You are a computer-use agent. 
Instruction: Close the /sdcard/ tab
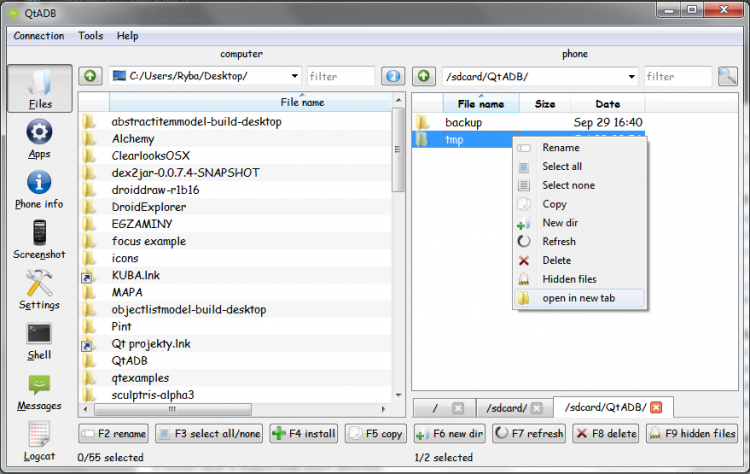pyautogui.click(x=537, y=408)
